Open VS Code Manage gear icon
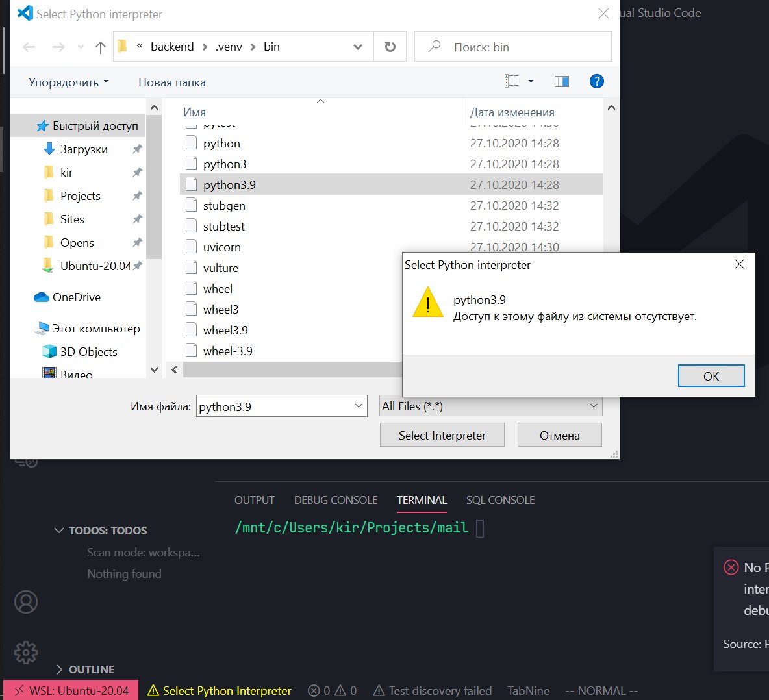 click(26, 653)
